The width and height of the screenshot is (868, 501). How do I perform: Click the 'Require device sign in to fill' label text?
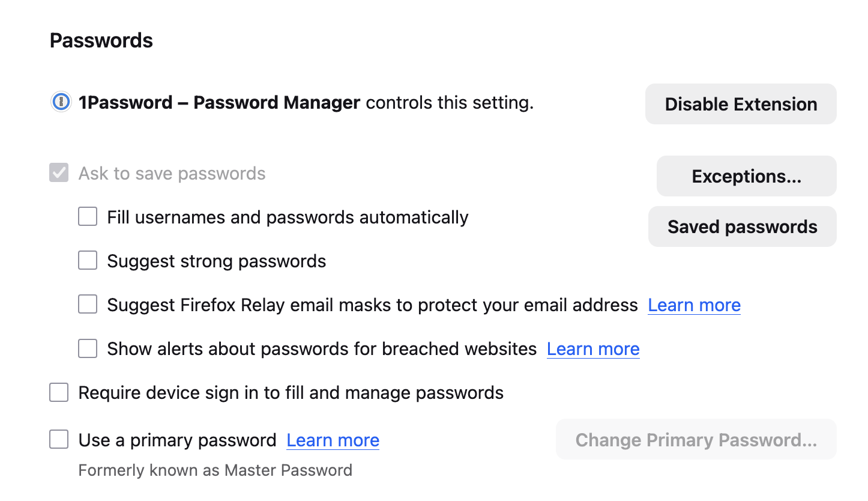pyautogui.click(x=291, y=393)
